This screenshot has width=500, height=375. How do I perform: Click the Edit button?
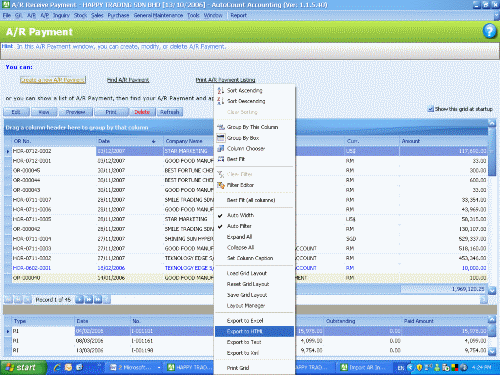tap(16, 112)
